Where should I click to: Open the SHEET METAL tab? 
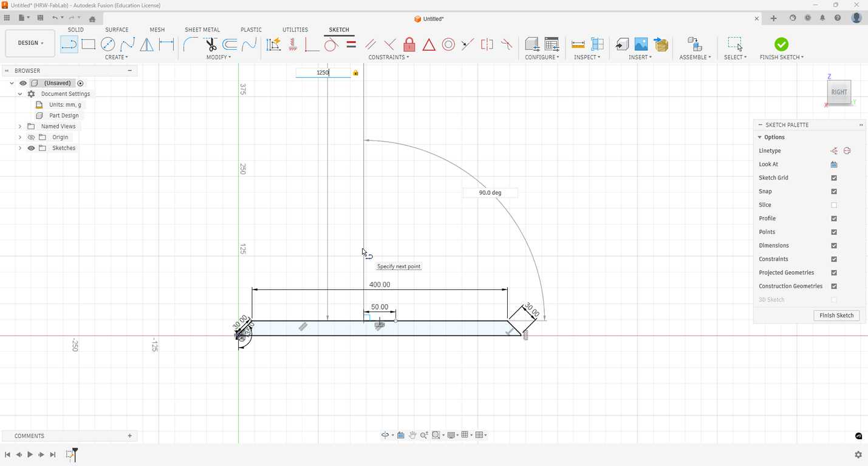[x=202, y=30]
